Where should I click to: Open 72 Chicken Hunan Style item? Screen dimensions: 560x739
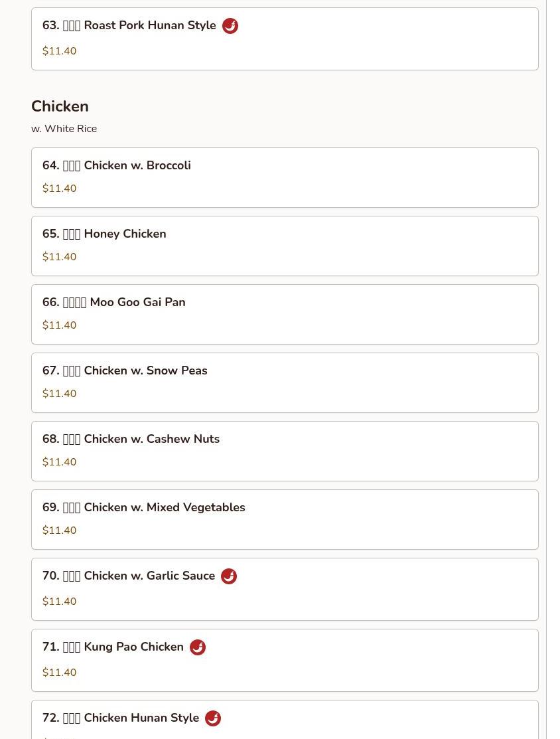285,720
